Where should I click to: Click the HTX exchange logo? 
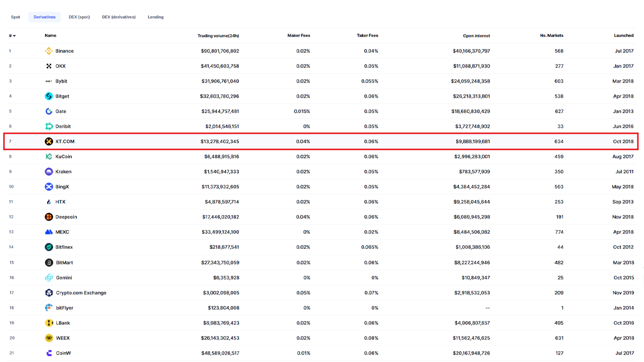coord(49,202)
